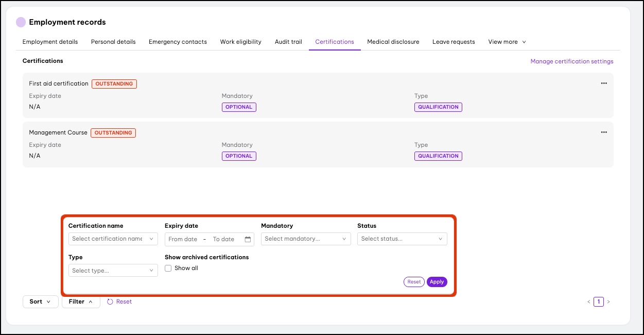Viewport: 644px width, 335px height.
Task: Expand the Select mandatory dropdown
Action: pos(306,239)
